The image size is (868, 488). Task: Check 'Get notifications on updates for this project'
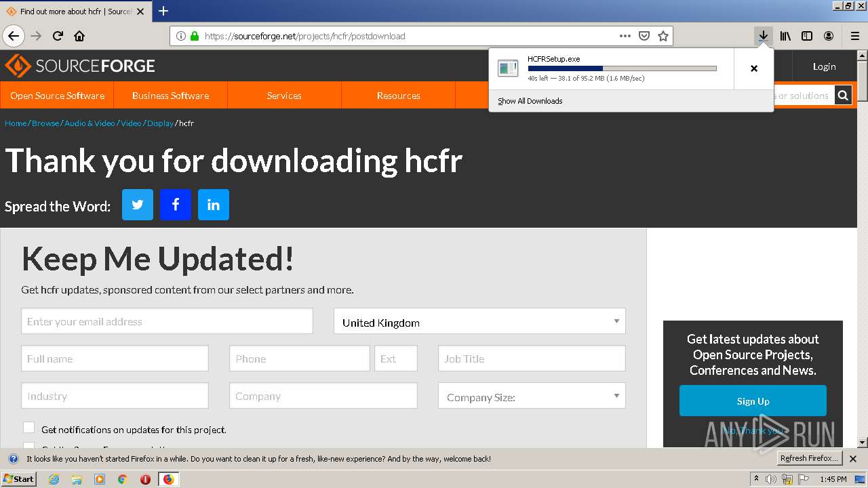[28, 428]
